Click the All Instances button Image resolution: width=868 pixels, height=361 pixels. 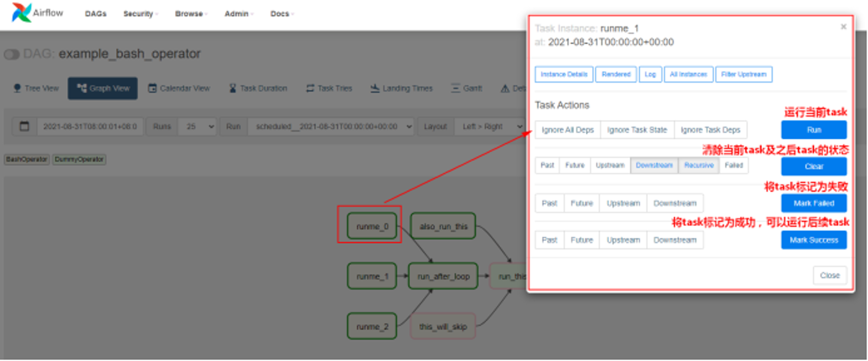pyautogui.click(x=688, y=74)
